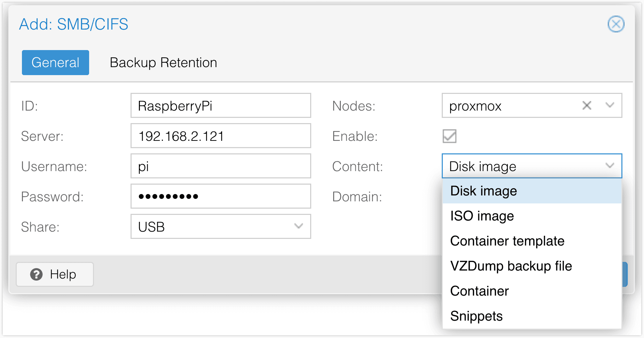This screenshot has height=338, width=644.
Task: Close the Add SMB/CIFS dialog
Action: coord(616,24)
